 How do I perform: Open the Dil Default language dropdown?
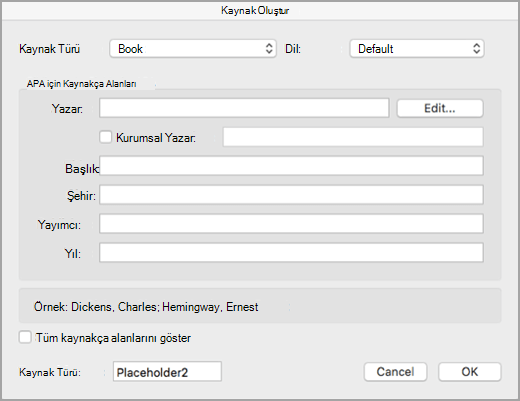pyautogui.click(x=417, y=49)
